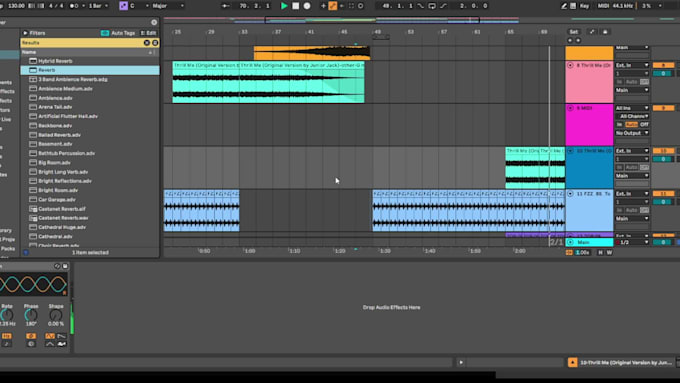Viewport: 680px width, 383px height.
Task: Stop playback with the square Stop button
Action: (296, 6)
